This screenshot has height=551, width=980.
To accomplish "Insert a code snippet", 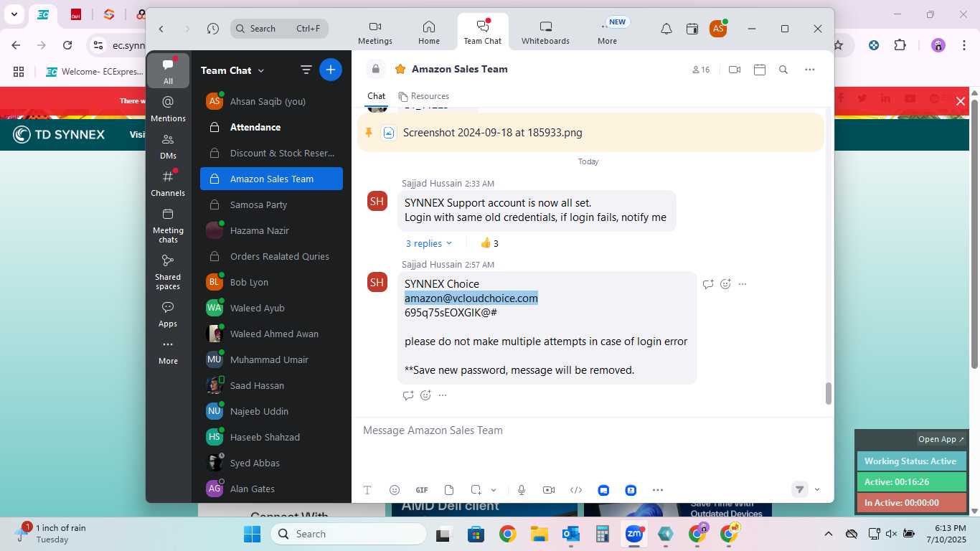I will tap(576, 490).
